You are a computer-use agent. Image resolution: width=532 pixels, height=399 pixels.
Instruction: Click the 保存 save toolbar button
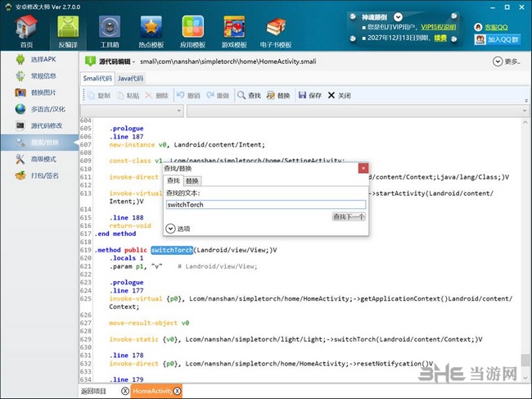309,95
